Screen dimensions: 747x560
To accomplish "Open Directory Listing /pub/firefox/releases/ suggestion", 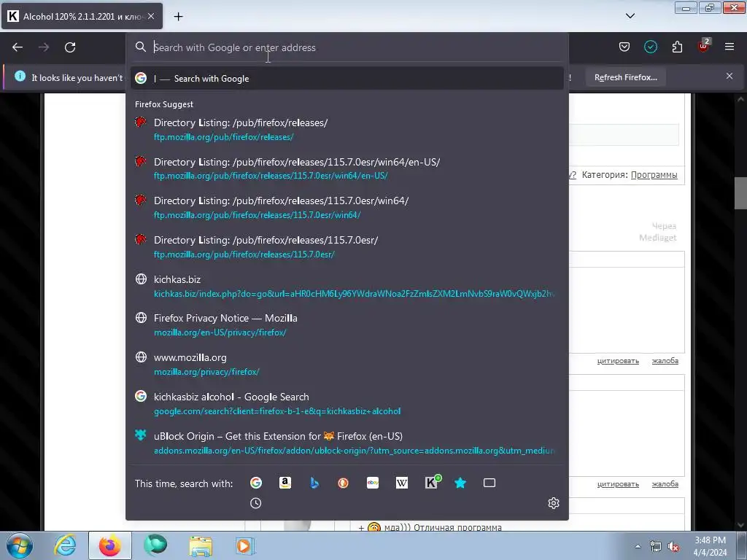I will pos(347,130).
